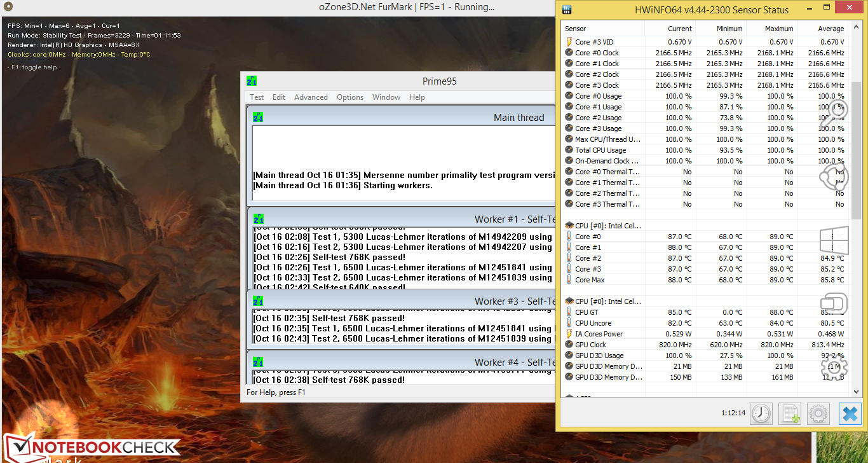
Task: Click the first CPU [#0]: Intel Cel... group above Core #0
Action: pos(608,226)
